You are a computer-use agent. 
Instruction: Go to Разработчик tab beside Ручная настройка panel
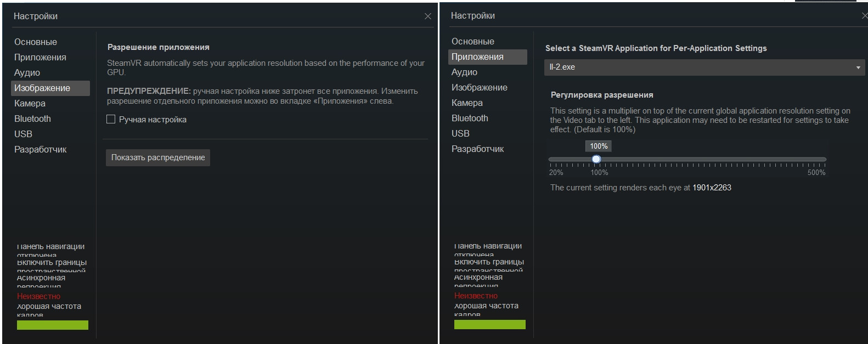point(41,150)
